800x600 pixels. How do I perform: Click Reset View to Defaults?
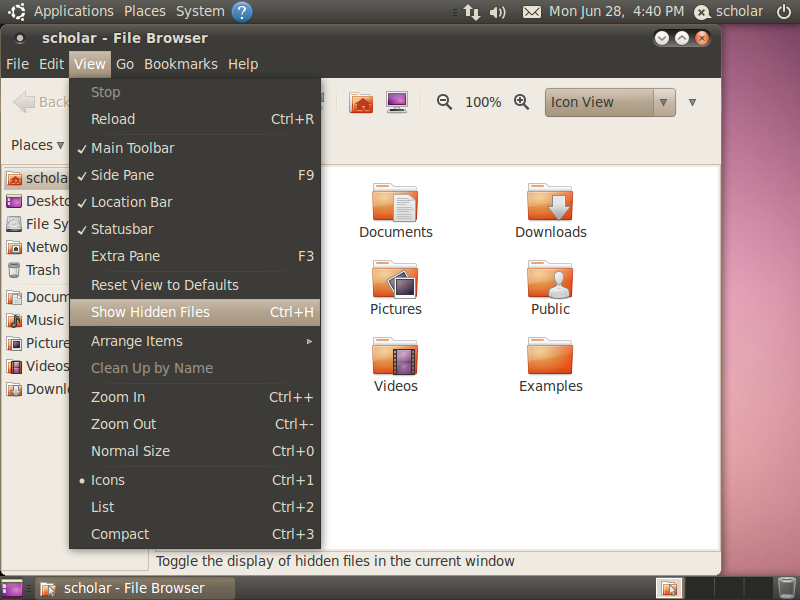[x=195, y=285]
